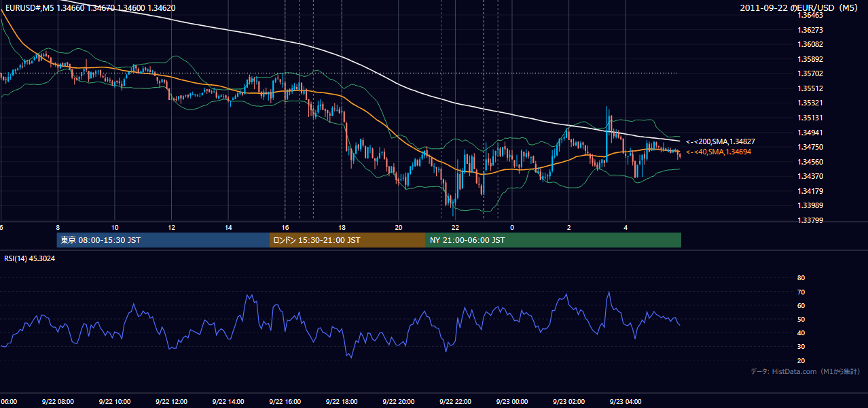The height and width of the screenshot is (408, 868).
Task: Click RSI scale value 70
Action: point(801,292)
